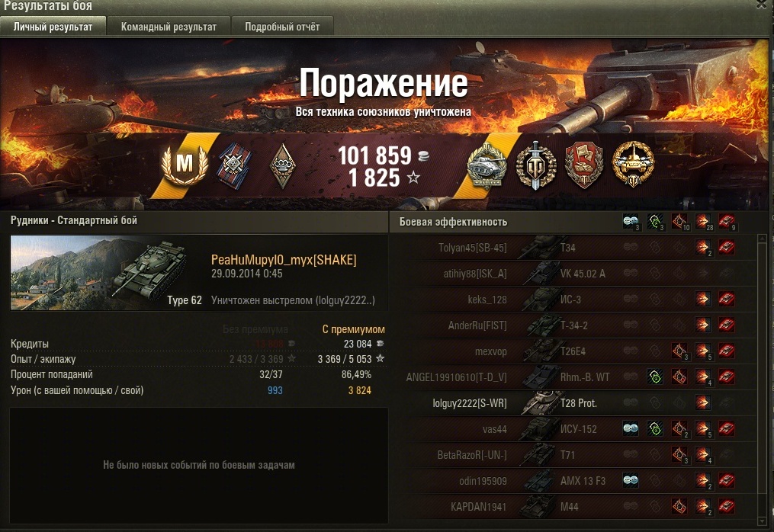Click destroyed icon in Tolyan45 T34 row
The height and width of the screenshot is (532, 774).
tap(726, 247)
